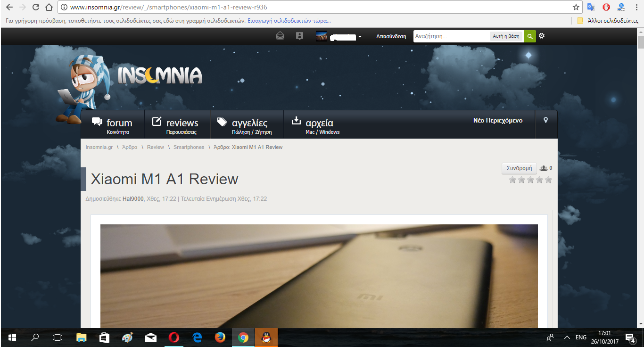The height and width of the screenshot is (362, 644).
Task: Open the Windows Action Center notifications
Action: pos(630,337)
